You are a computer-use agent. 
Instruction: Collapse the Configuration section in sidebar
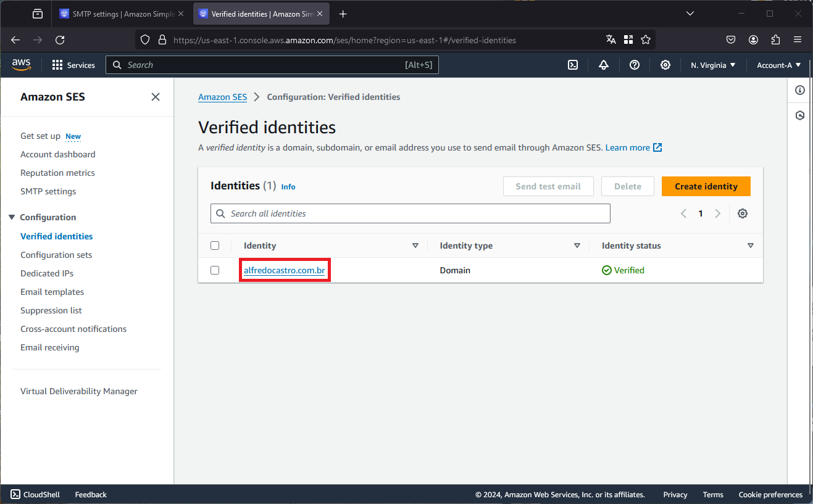(x=12, y=217)
